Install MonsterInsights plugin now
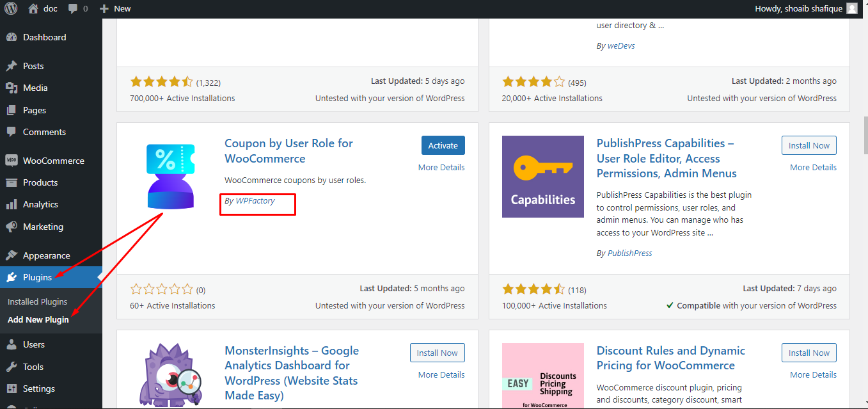The height and width of the screenshot is (409, 868). coord(437,353)
